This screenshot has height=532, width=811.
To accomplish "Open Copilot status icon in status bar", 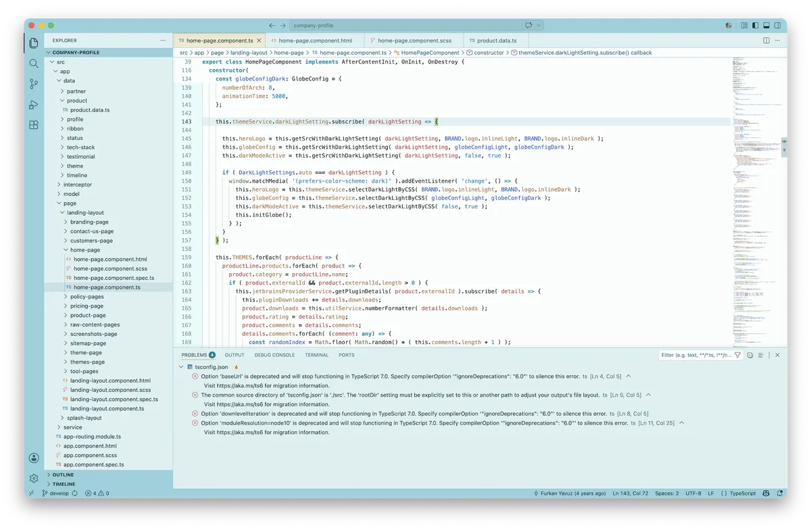I will 766,493.
